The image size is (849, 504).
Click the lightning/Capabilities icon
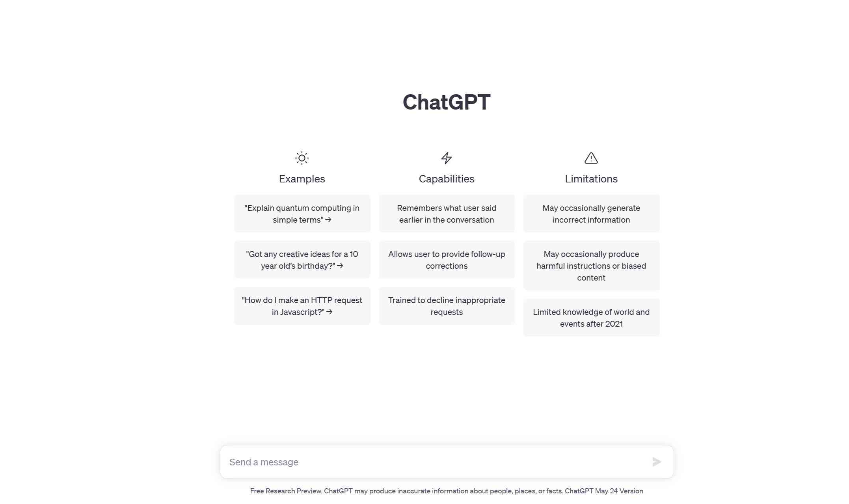click(447, 158)
